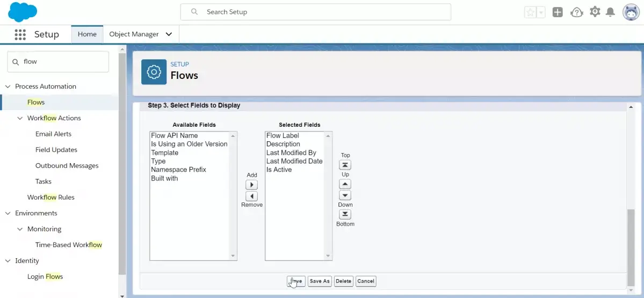Move selected field to Bottom
644x298 pixels.
pos(345,214)
